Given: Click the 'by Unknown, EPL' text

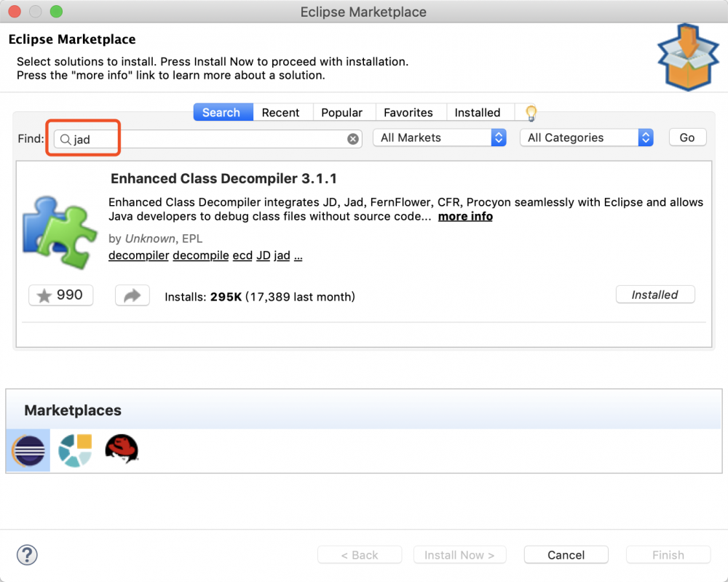Looking at the screenshot, I should [x=156, y=239].
